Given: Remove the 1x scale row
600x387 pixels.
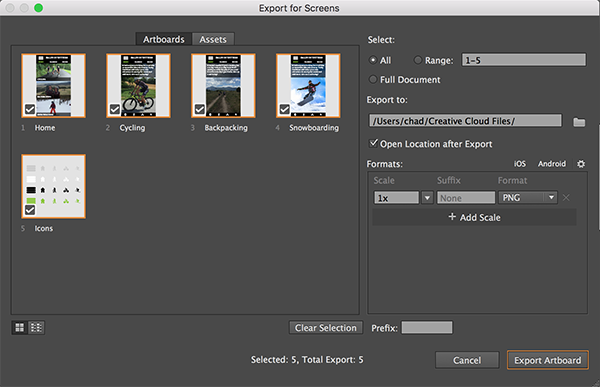Looking at the screenshot, I should click(566, 198).
